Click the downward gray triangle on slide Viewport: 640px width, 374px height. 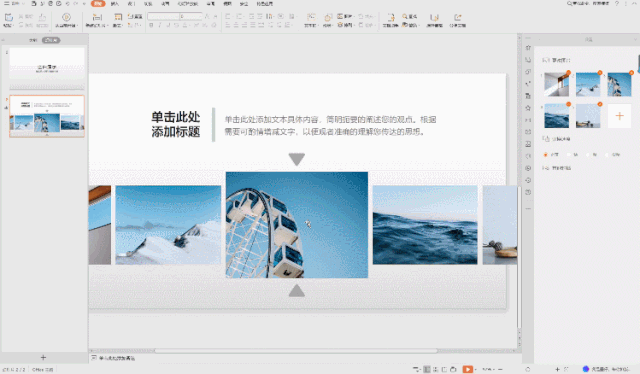(x=297, y=159)
